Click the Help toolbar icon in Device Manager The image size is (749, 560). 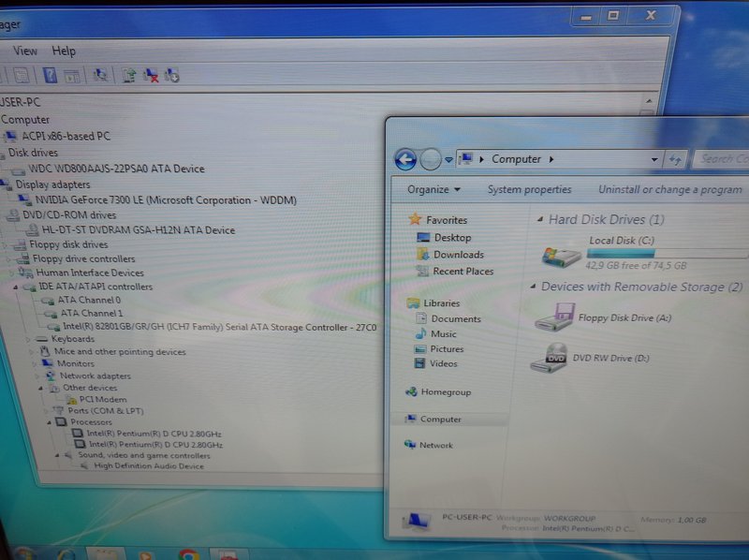pyautogui.click(x=50, y=75)
